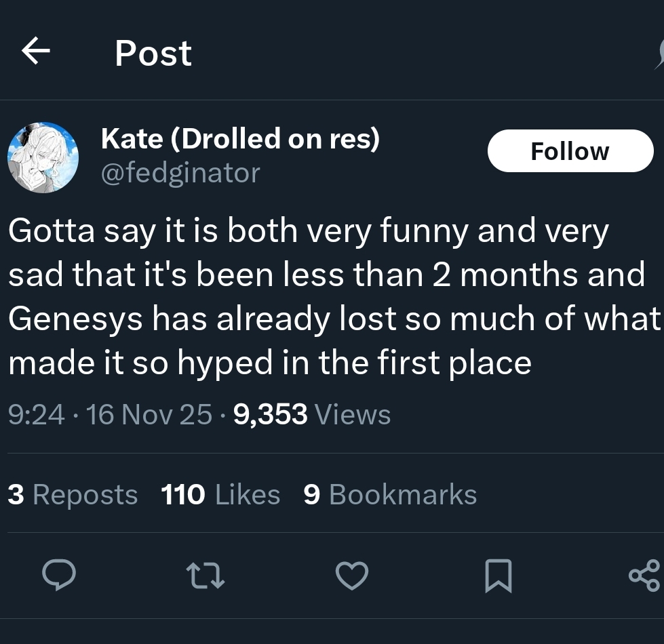This screenshot has height=644, width=664.
Task: Like the post with the heart icon
Action: (352, 575)
